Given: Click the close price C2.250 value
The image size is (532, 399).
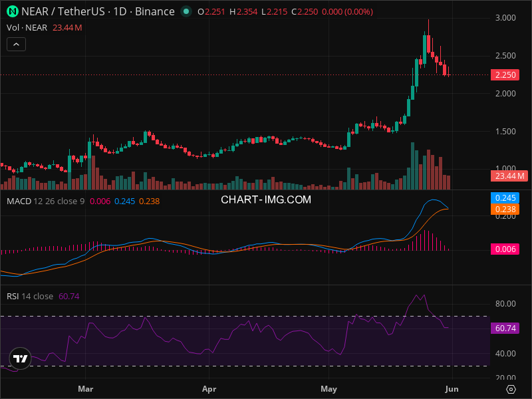Looking at the screenshot, I should point(305,12).
